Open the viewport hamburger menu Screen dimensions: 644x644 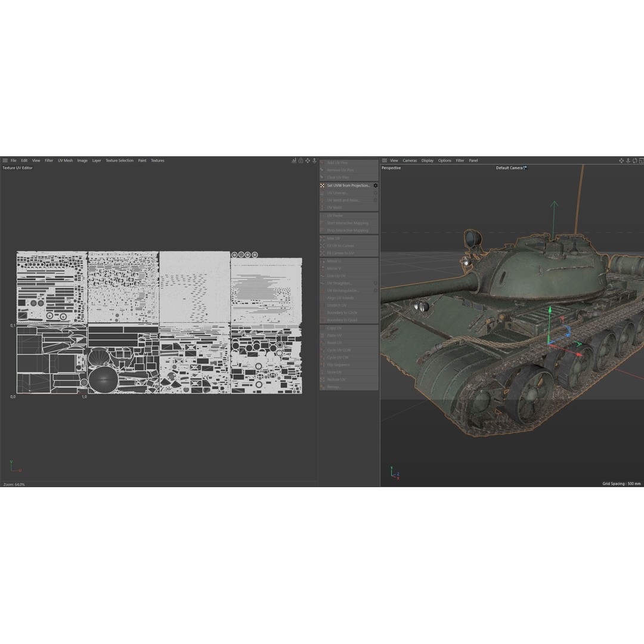pos(385,160)
